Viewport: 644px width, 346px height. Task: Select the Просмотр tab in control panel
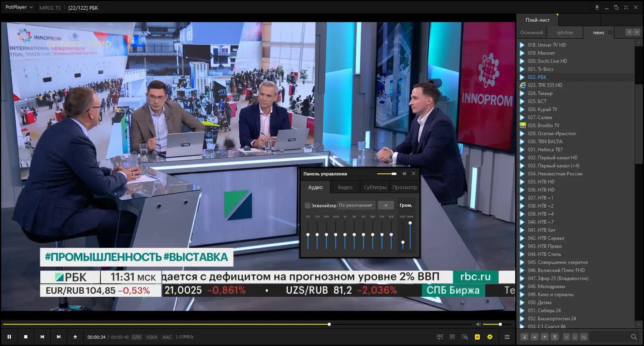(x=405, y=187)
